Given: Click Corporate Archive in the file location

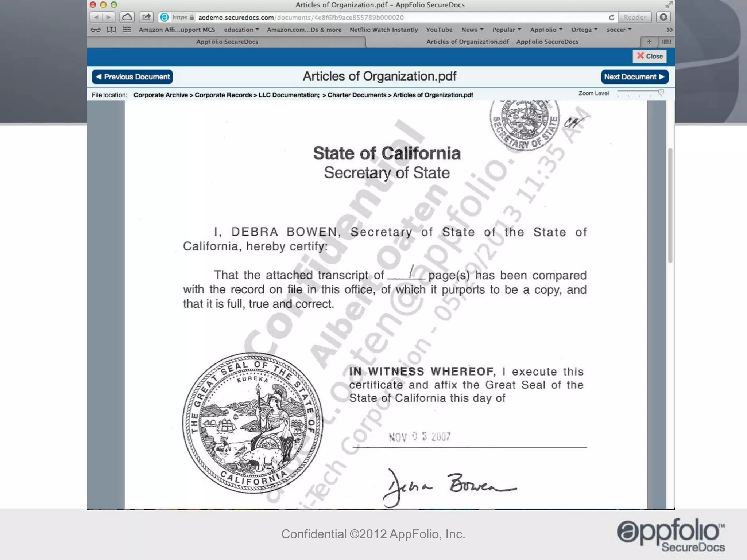Looking at the screenshot, I should 160,95.
